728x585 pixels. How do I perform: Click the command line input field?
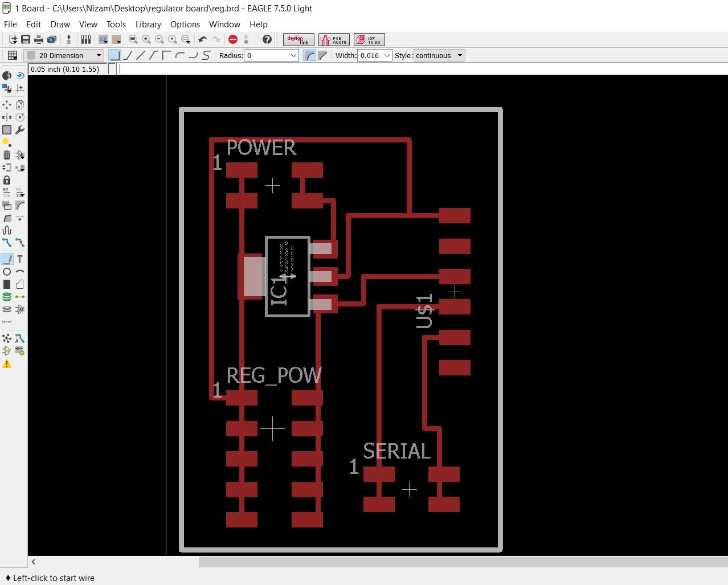(422, 69)
